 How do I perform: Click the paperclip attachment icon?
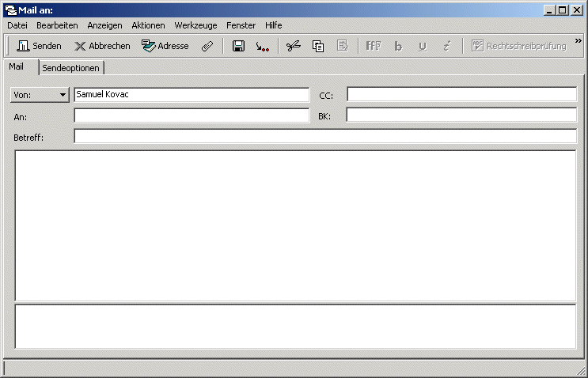click(x=207, y=46)
